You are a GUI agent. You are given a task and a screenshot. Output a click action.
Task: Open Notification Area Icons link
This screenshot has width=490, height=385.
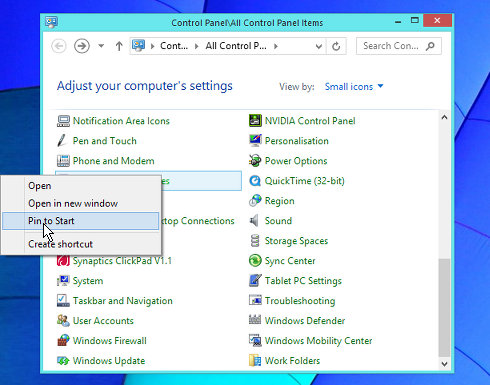[x=121, y=121]
